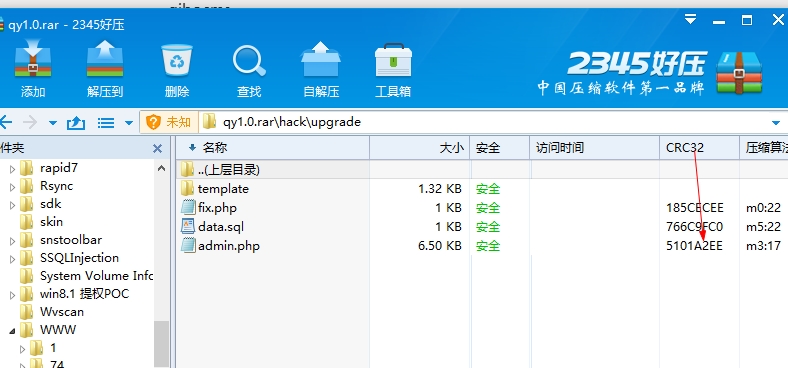Open the 工具箱 (Toolbox) icon
This screenshot has height=368, width=788.
click(393, 60)
